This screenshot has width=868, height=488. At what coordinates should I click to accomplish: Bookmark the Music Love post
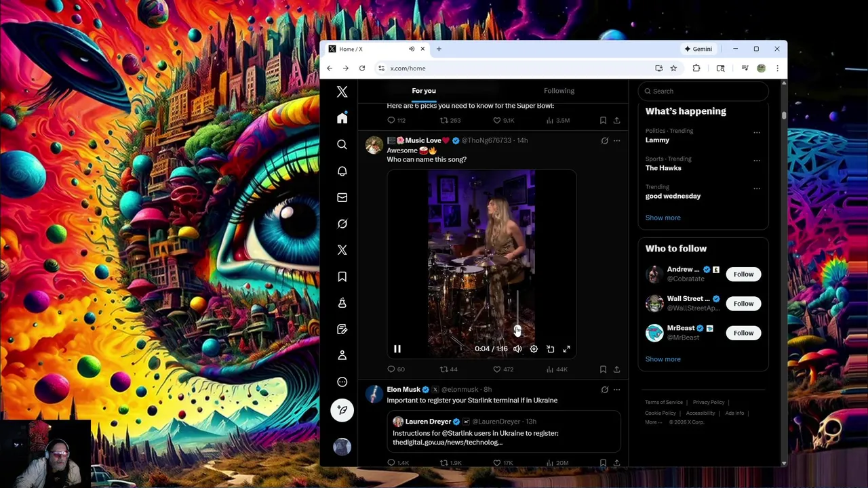tap(603, 369)
